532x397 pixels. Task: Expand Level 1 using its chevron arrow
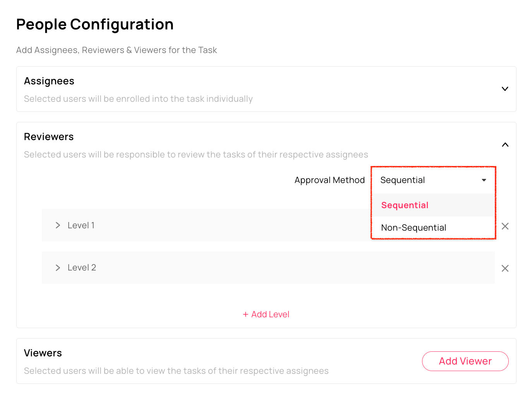(x=58, y=226)
